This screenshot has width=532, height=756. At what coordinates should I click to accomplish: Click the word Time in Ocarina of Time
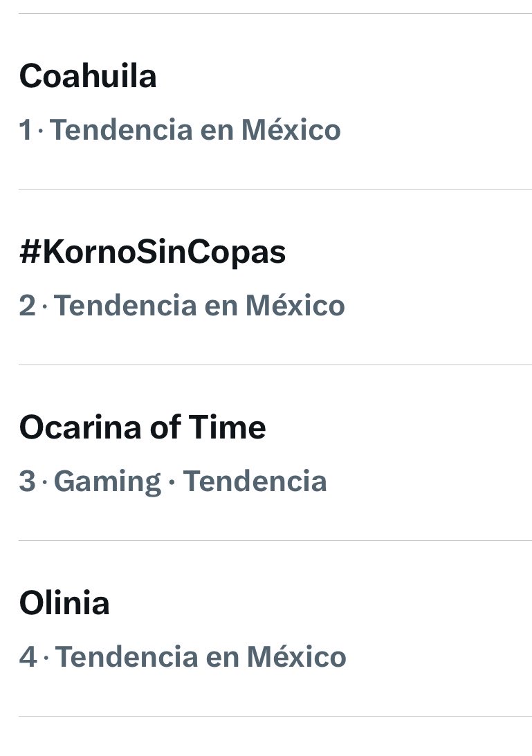pyautogui.click(x=227, y=427)
